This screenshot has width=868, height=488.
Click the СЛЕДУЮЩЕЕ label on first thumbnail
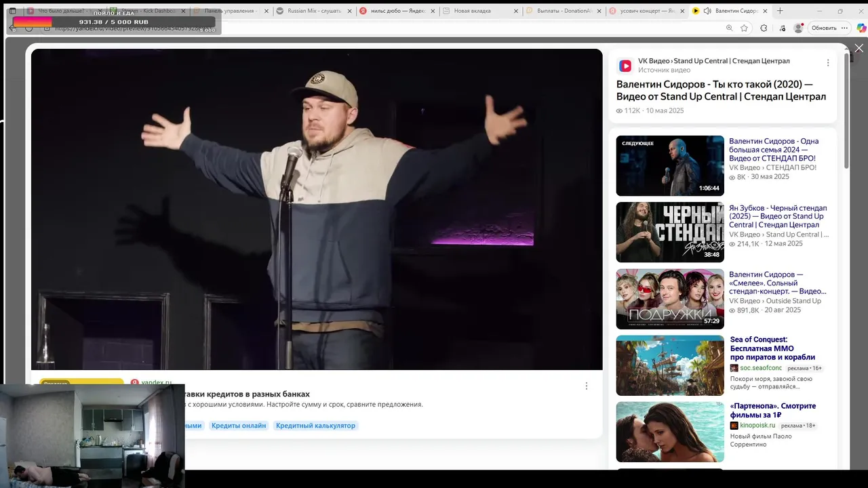pyautogui.click(x=637, y=144)
